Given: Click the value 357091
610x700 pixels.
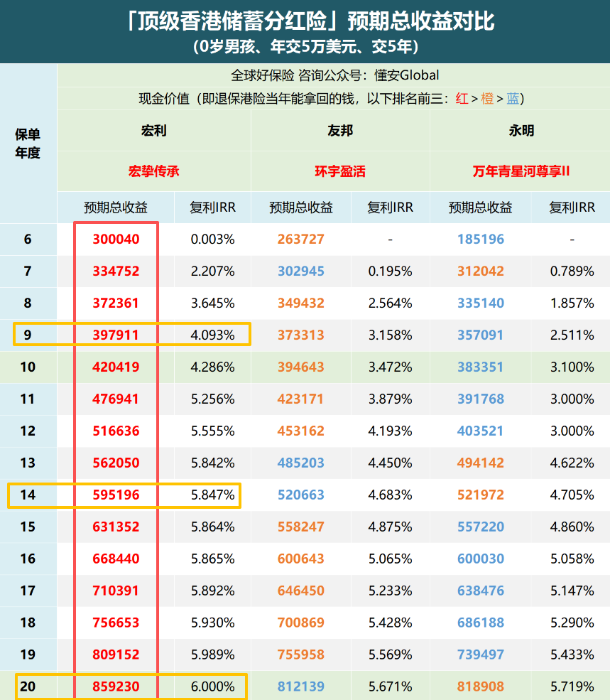Looking at the screenshot, I should pos(481,335).
